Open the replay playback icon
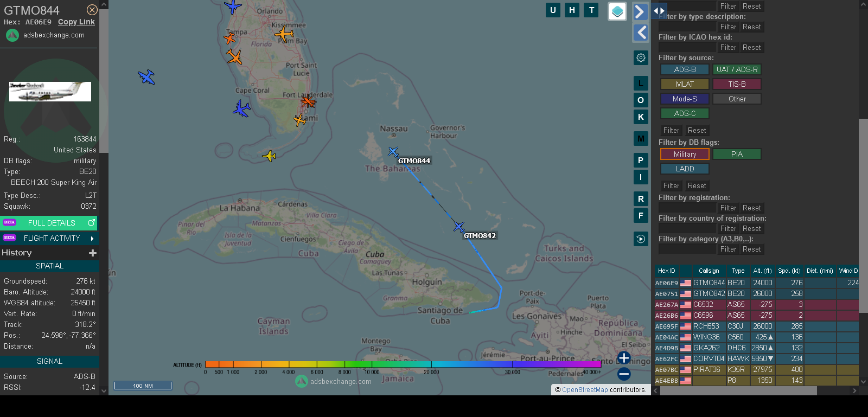The image size is (868, 417). coord(641,239)
